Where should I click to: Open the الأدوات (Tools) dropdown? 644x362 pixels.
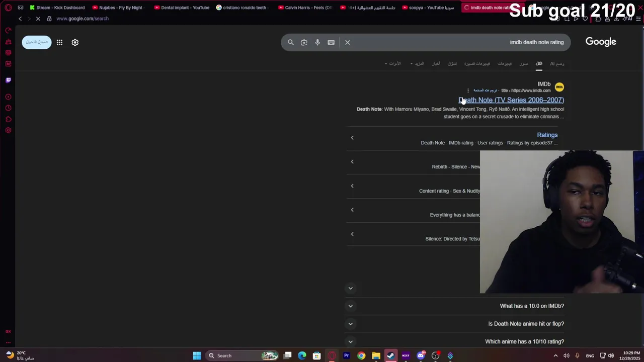[x=393, y=63]
